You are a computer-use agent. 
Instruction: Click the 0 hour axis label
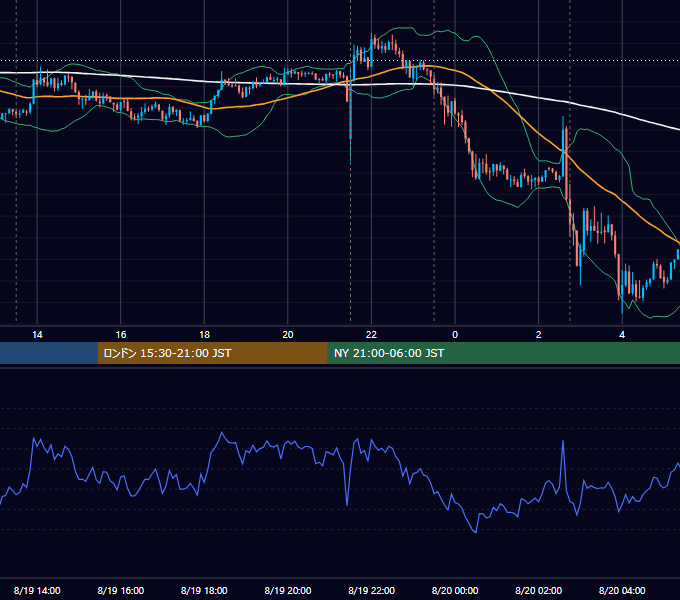(455, 335)
